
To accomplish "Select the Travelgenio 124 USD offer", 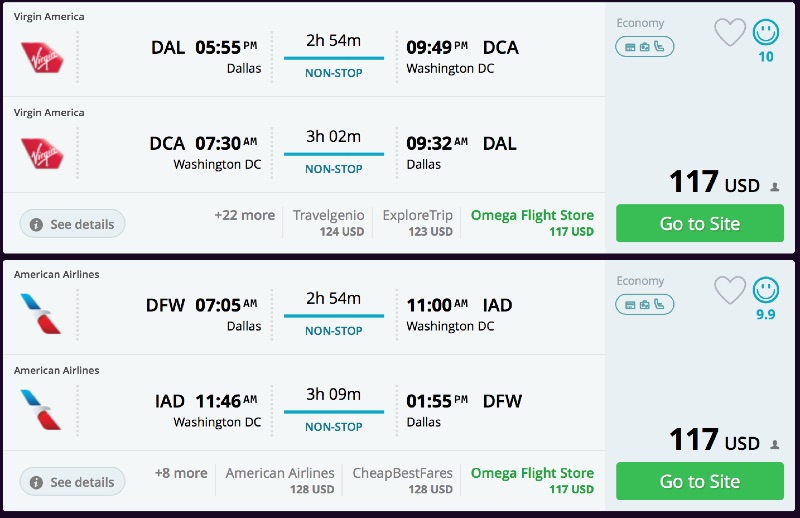I will pos(328,223).
